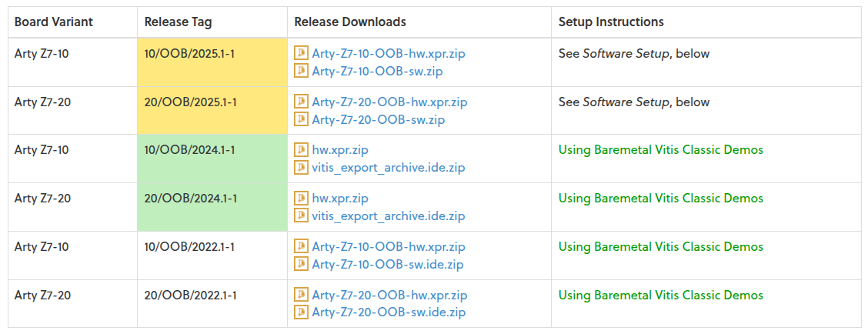Click Arty-Z7-10-OOB-hw.xpr.zip icon in 10/OOB/2025.1-1 row

[x=302, y=54]
